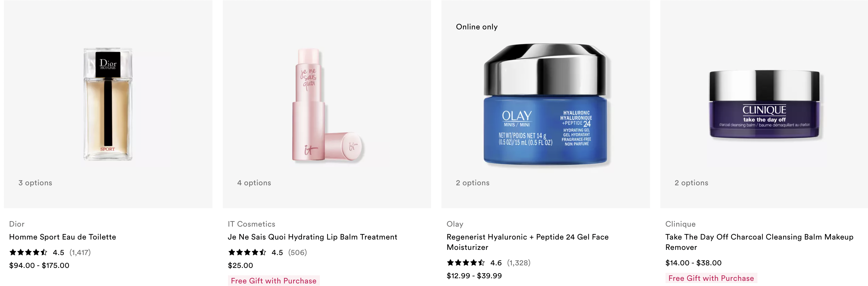Open Regenerist Hyaluronic + Peptide 24 moisturizer link
Viewport: 868px width, 286px height.
pos(527,242)
